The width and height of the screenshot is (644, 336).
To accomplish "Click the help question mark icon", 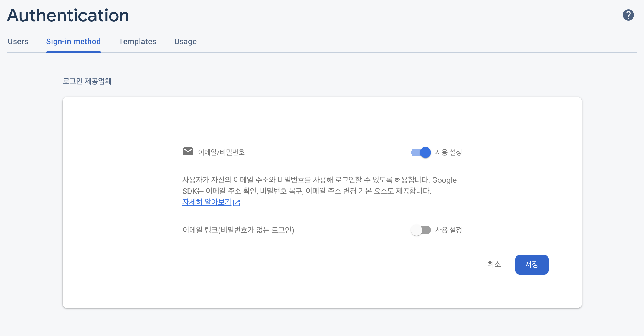I will point(628,15).
